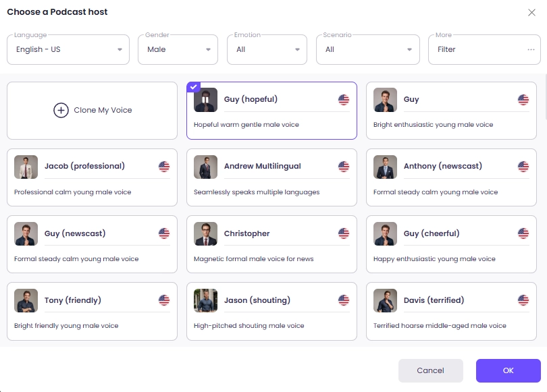Click the US flag on Christopher card

[344, 233]
